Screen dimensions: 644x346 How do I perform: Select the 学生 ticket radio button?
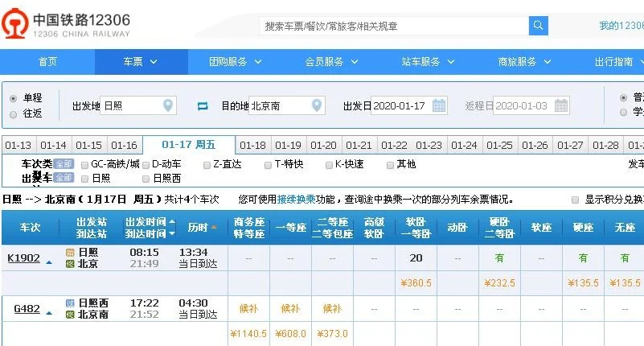click(x=623, y=112)
